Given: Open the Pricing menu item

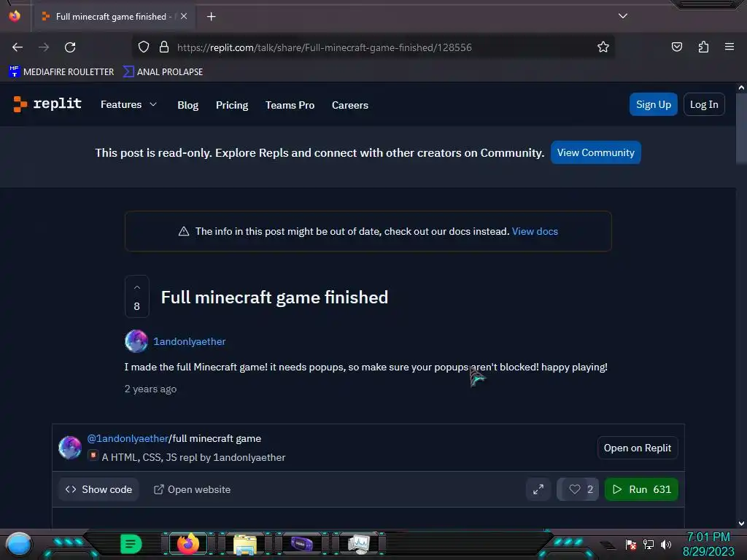Looking at the screenshot, I should point(232,105).
